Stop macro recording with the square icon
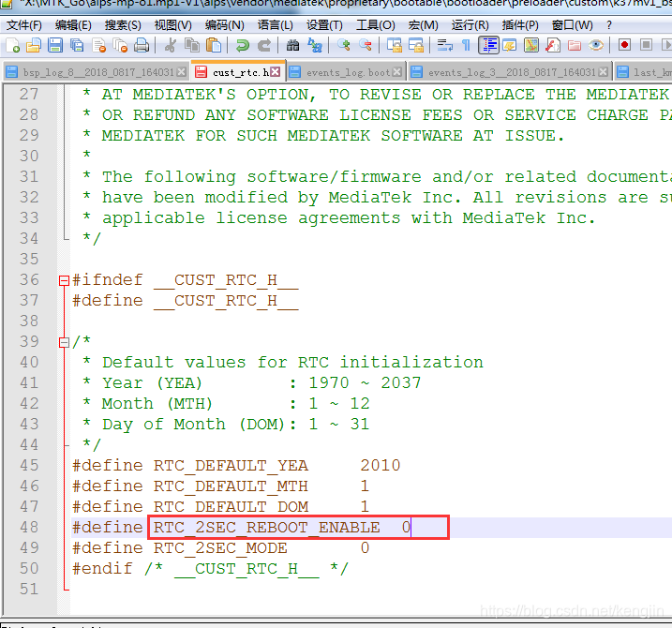Image resolution: width=672 pixels, height=628 pixels. tap(647, 45)
